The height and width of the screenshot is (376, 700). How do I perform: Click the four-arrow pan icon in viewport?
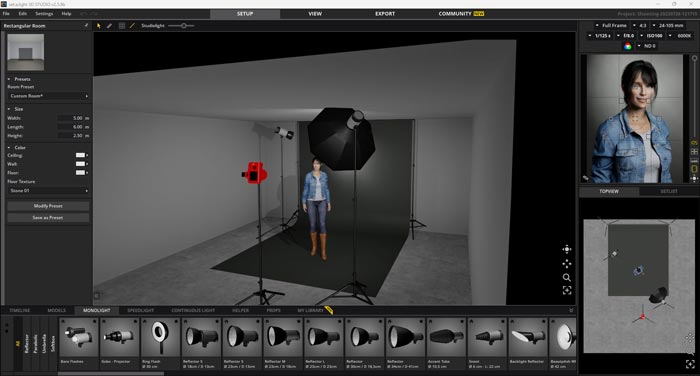coord(567,263)
